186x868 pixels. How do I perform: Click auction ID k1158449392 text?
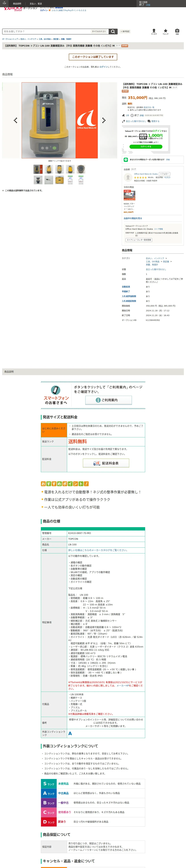point(153,320)
